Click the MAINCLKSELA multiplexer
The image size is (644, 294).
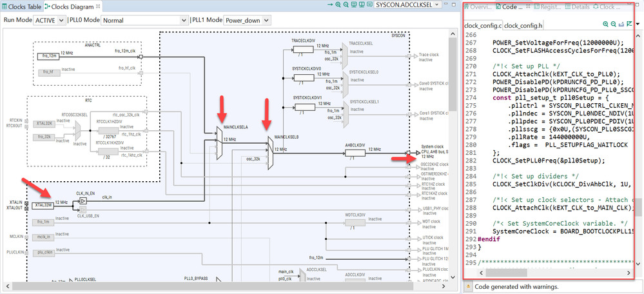(x=219, y=143)
